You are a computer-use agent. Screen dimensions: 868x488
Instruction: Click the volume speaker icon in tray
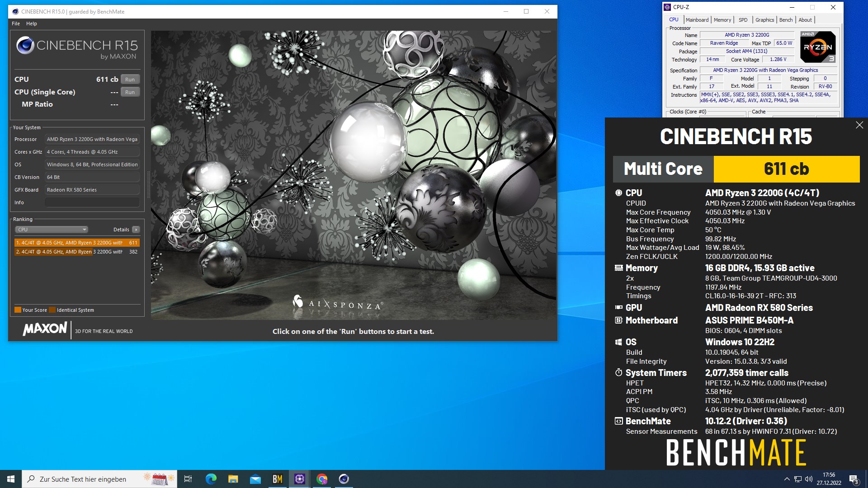pyautogui.click(x=809, y=479)
